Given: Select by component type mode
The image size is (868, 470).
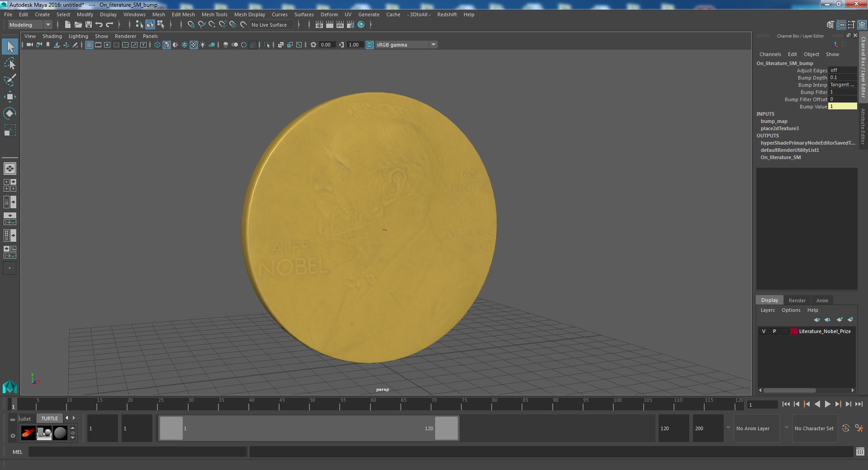Looking at the screenshot, I should click(x=161, y=25).
